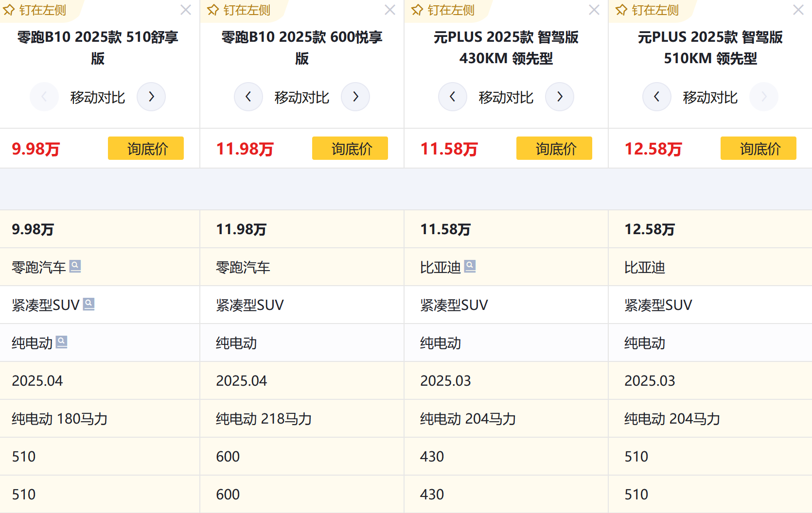Ask lowest price for 11.58万 model

click(x=554, y=148)
